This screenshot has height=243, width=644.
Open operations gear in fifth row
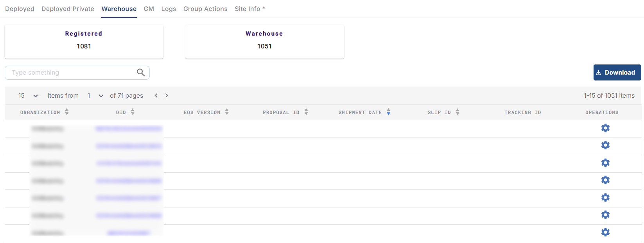click(605, 198)
